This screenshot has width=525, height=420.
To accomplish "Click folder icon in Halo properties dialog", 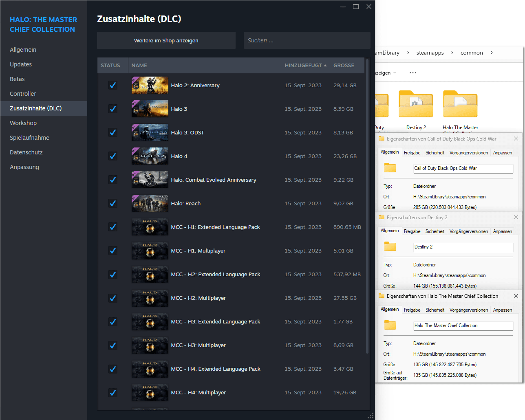I will (390, 325).
